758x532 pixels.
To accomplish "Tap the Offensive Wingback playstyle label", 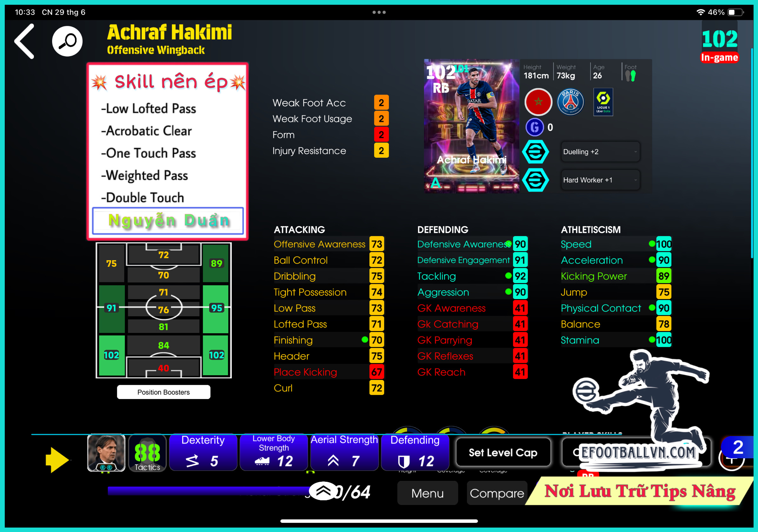I will coord(156,50).
